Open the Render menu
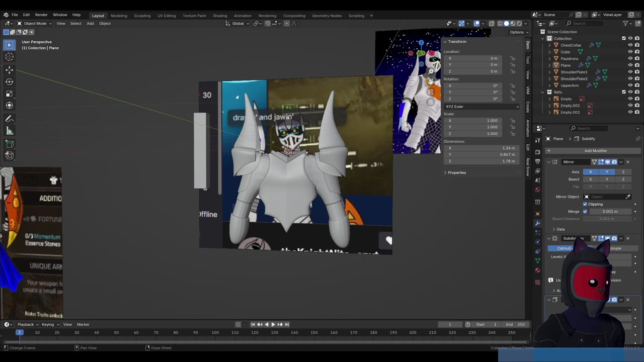 click(x=41, y=15)
